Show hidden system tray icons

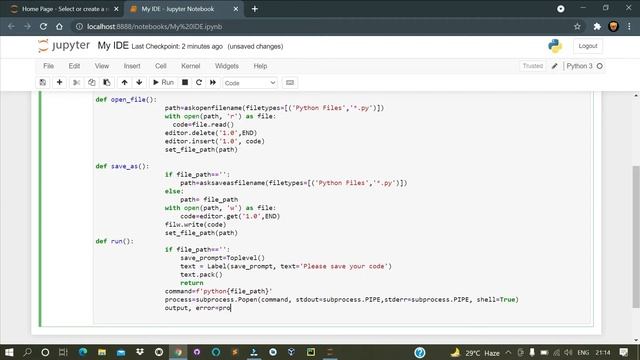click(x=508, y=352)
